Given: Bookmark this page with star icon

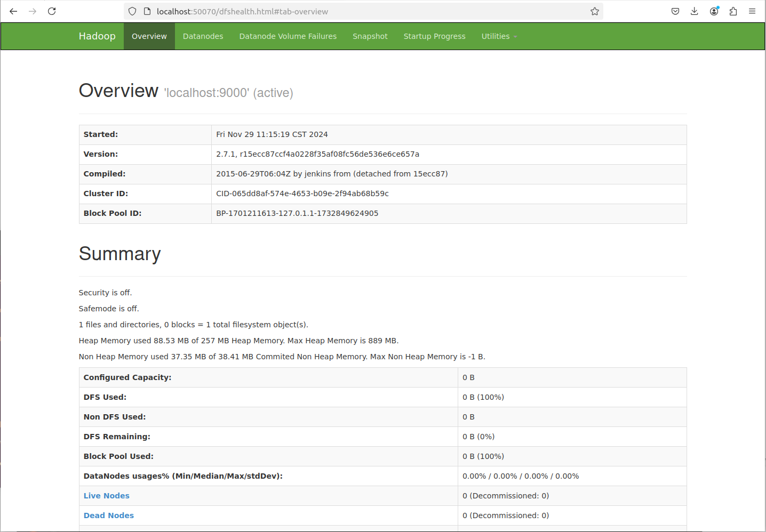Looking at the screenshot, I should click(595, 11).
